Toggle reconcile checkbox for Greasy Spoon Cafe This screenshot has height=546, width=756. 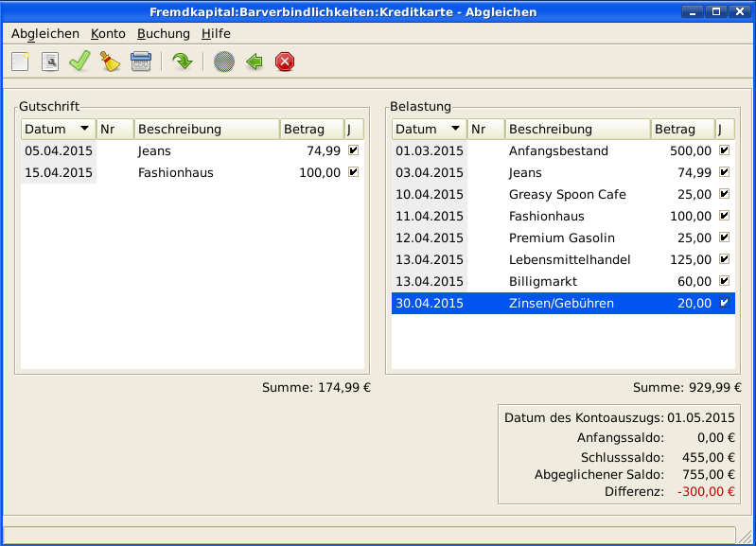pyautogui.click(x=725, y=194)
